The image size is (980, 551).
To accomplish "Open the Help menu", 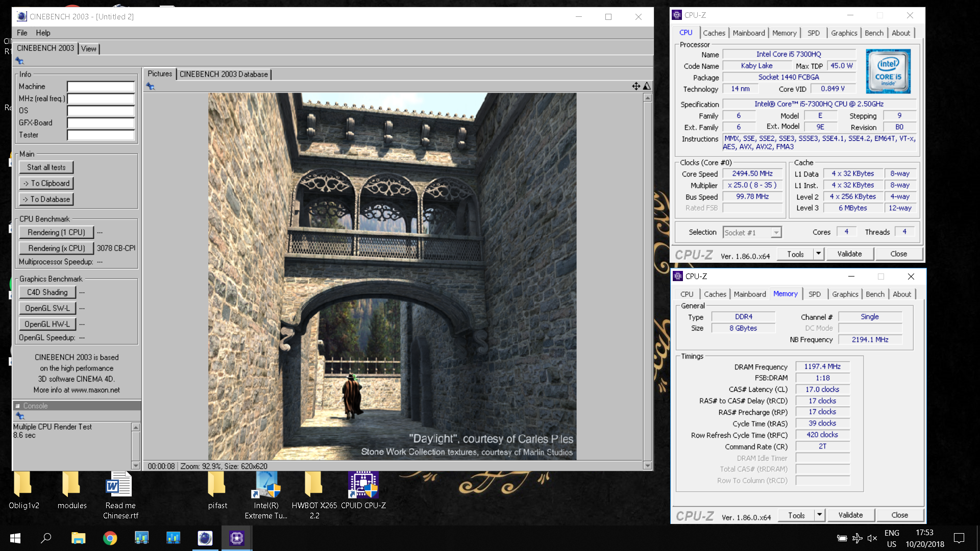I will [x=43, y=33].
